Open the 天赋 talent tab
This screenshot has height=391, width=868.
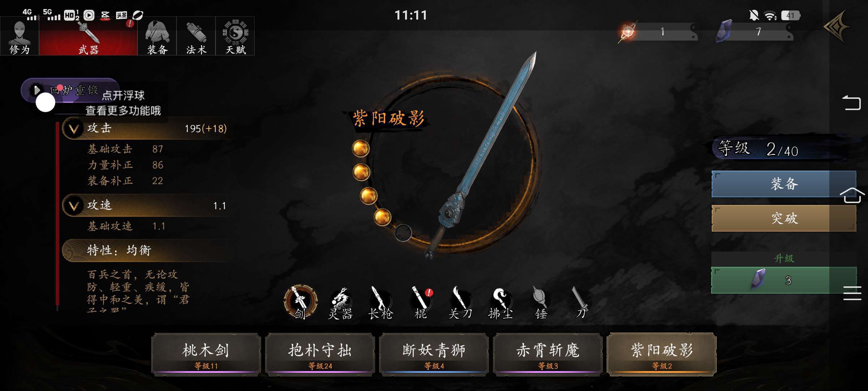click(x=235, y=36)
